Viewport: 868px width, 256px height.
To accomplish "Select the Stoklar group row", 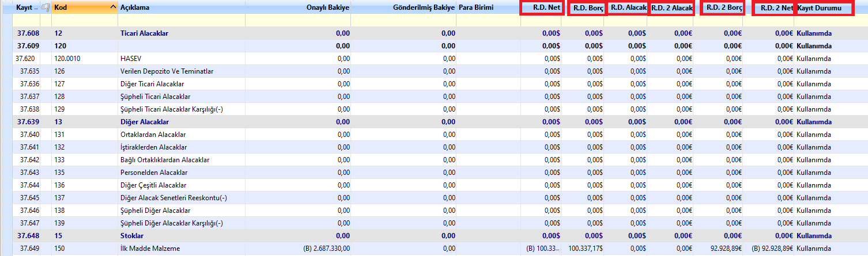I will [132, 236].
